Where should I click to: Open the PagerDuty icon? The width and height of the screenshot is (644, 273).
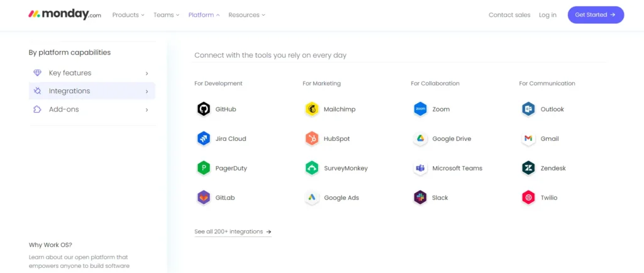(203, 169)
